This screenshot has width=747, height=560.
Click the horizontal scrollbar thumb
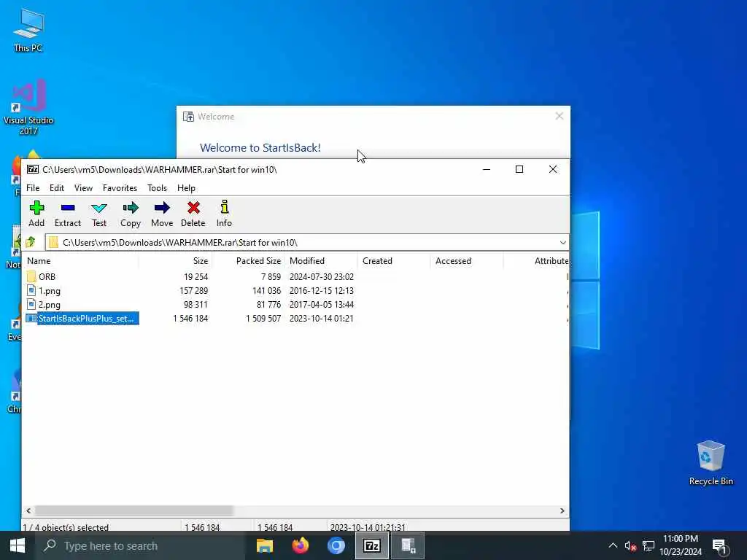pos(134,510)
